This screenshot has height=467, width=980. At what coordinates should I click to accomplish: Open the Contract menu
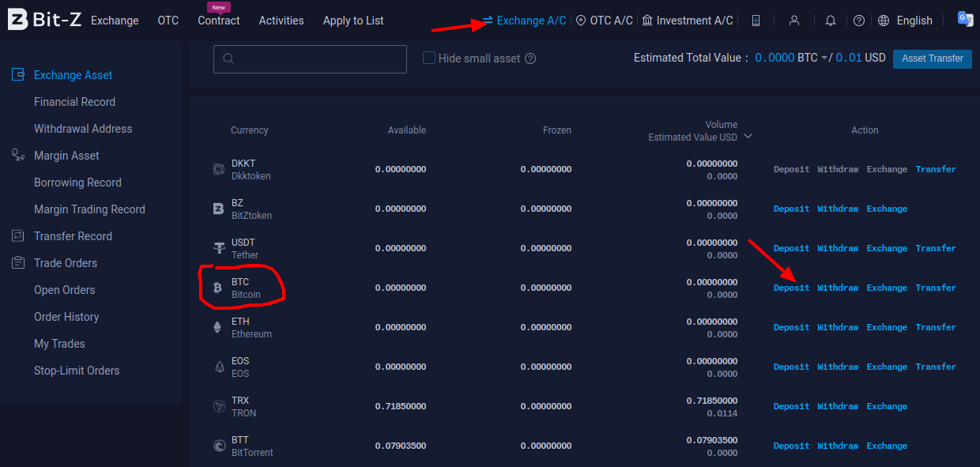[219, 21]
